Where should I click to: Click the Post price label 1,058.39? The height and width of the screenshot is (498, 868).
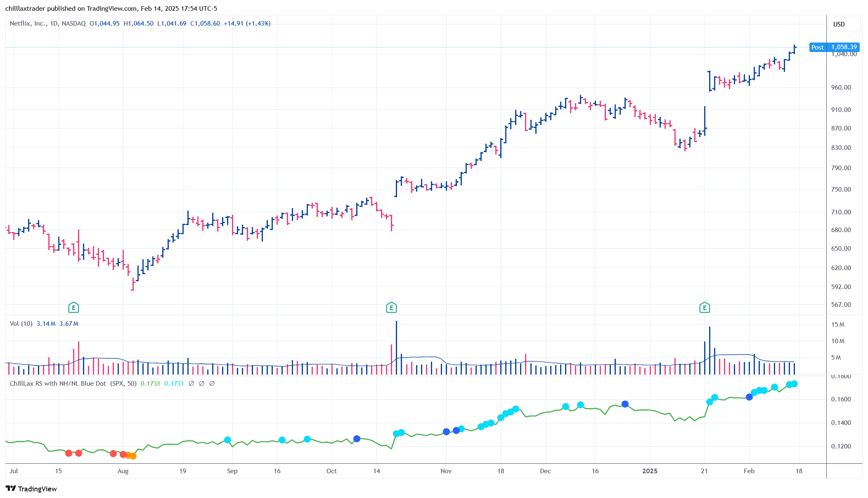coord(835,47)
